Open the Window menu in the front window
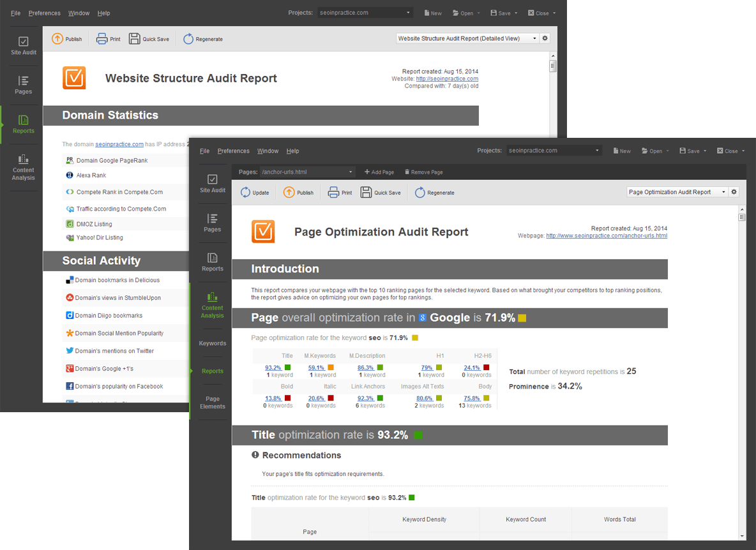The width and height of the screenshot is (756, 550). 268,151
